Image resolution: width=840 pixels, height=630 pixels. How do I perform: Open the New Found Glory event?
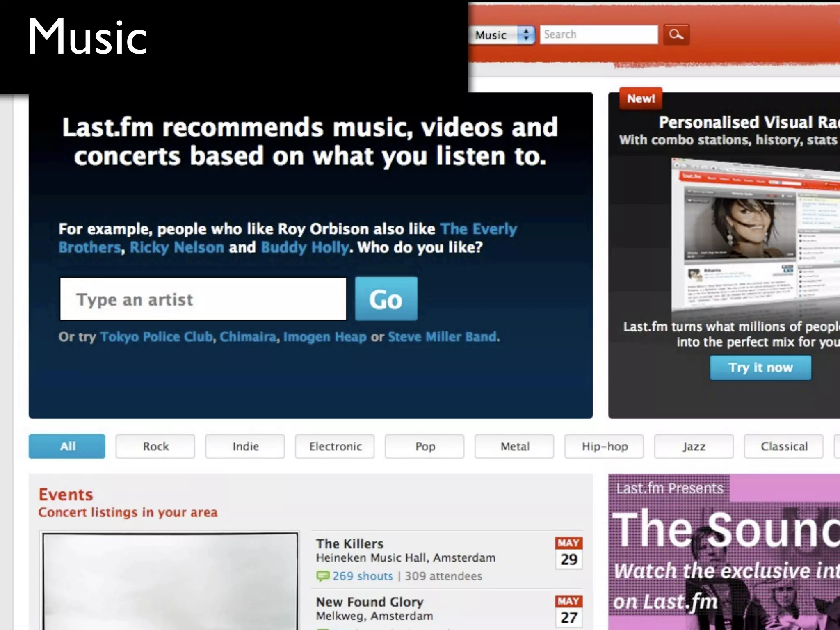coord(370,602)
